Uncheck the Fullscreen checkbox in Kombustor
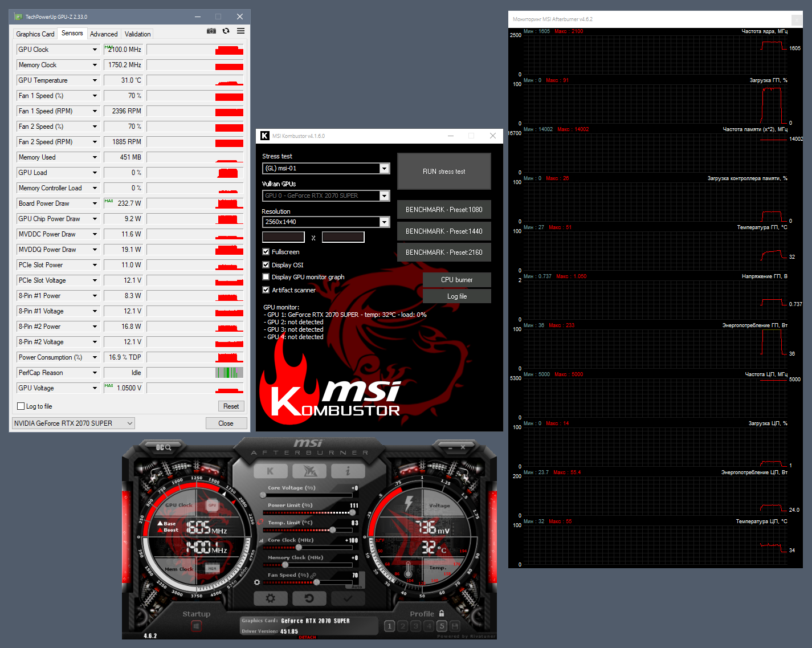Viewport: 812px width, 648px height. (x=266, y=252)
